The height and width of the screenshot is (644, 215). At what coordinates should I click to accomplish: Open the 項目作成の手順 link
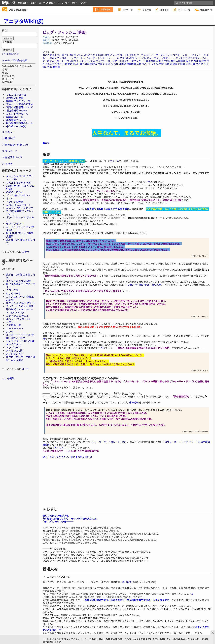tap(15, 98)
